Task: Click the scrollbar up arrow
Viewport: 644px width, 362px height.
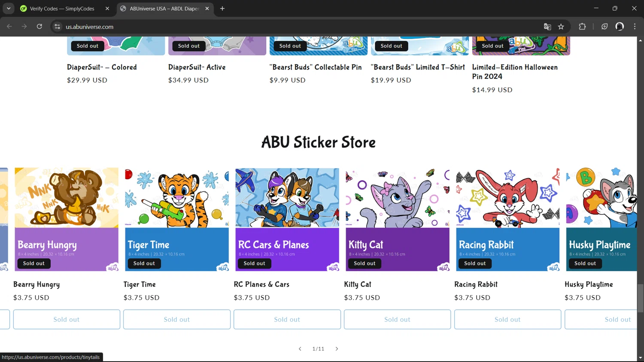Action: 641,40
